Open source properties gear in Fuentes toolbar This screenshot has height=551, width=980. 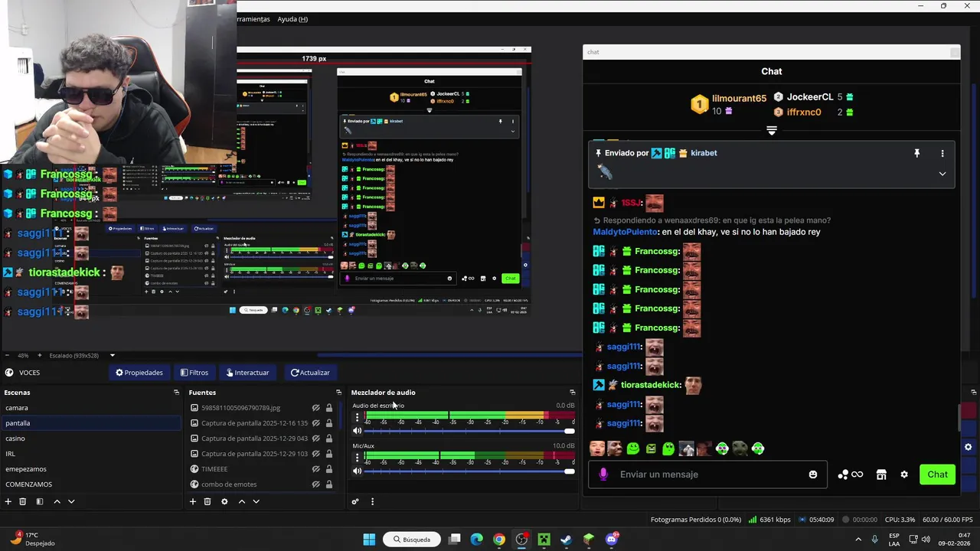point(224,501)
